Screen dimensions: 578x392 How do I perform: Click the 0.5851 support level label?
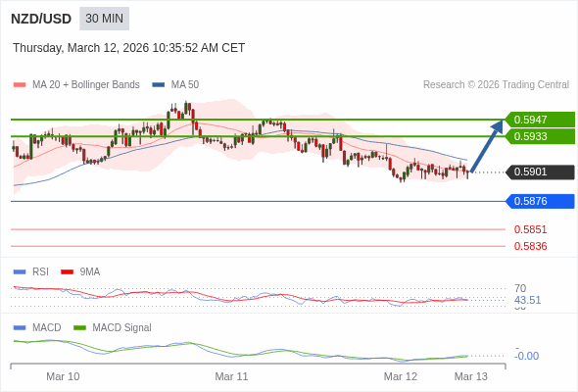point(530,229)
